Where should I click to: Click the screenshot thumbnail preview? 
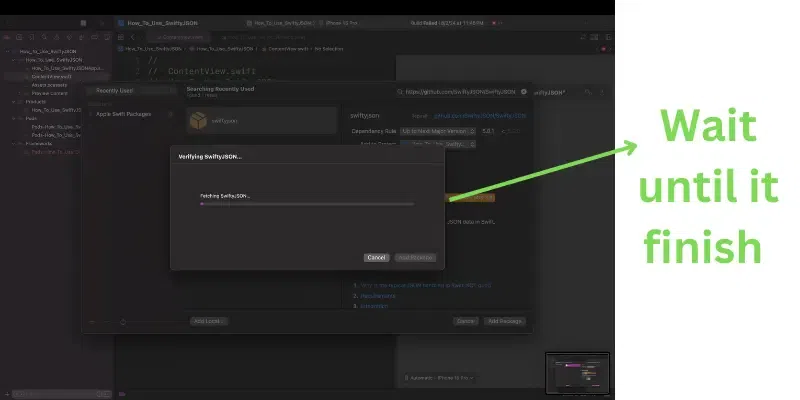point(578,373)
